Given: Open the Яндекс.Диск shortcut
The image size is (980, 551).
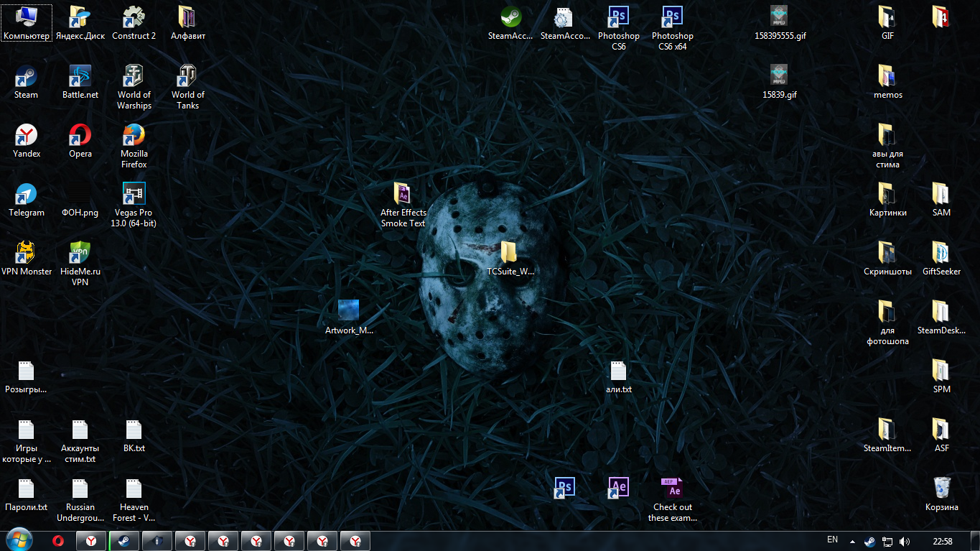Looking at the screenshot, I should 80,23.
